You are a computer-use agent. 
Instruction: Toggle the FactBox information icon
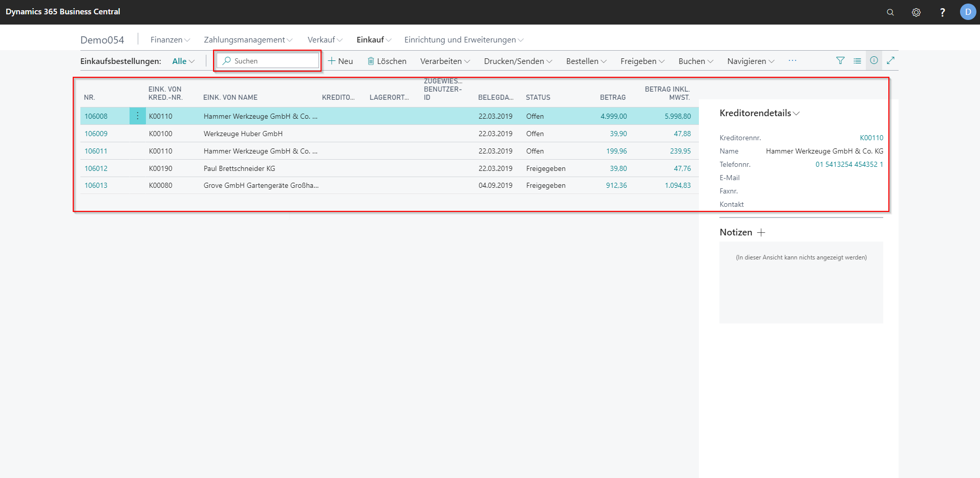point(874,60)
